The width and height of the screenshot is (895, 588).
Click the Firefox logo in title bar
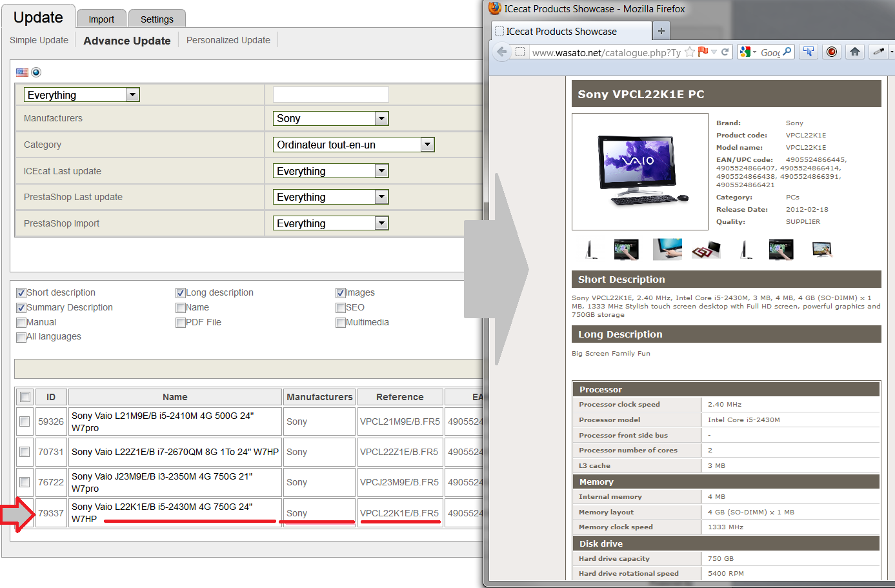tap(495, 8)
